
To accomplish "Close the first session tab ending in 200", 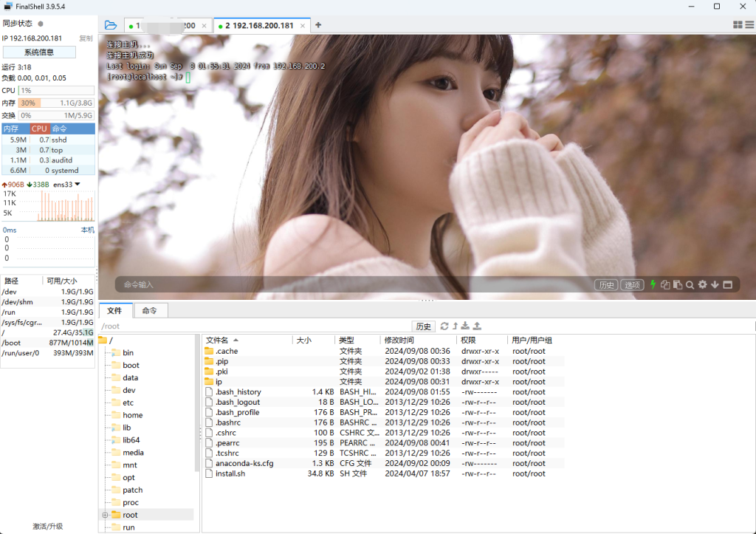I will (x=204, y=26).
